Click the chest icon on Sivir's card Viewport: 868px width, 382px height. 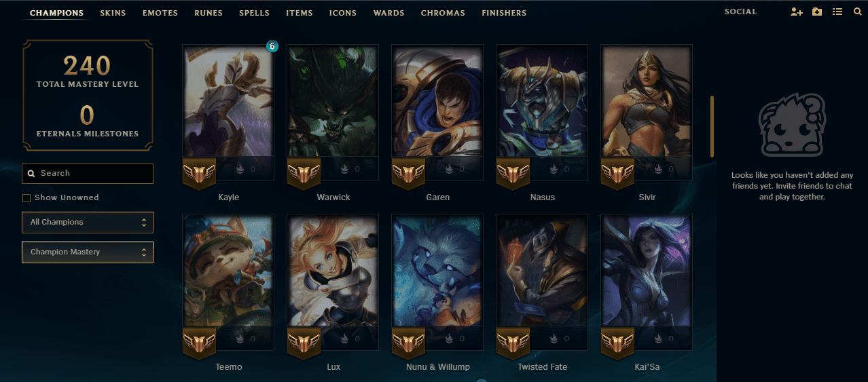click(659, 169)
